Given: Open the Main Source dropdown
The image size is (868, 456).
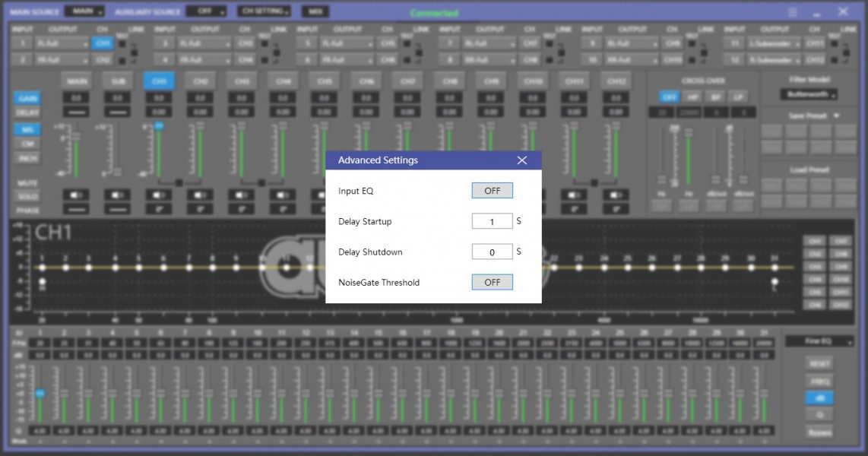Looking at the screenshot, I should pyautogui.click(x=84, y=11).
